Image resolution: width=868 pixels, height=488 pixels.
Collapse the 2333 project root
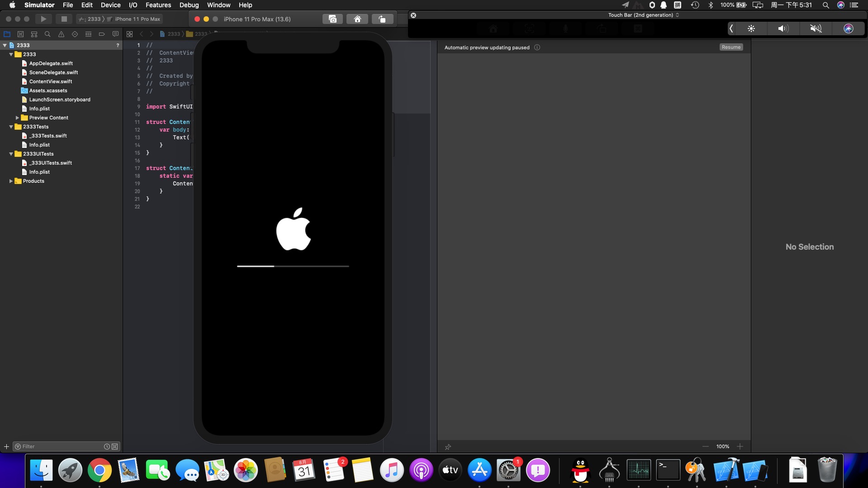[x=5, y=45]
